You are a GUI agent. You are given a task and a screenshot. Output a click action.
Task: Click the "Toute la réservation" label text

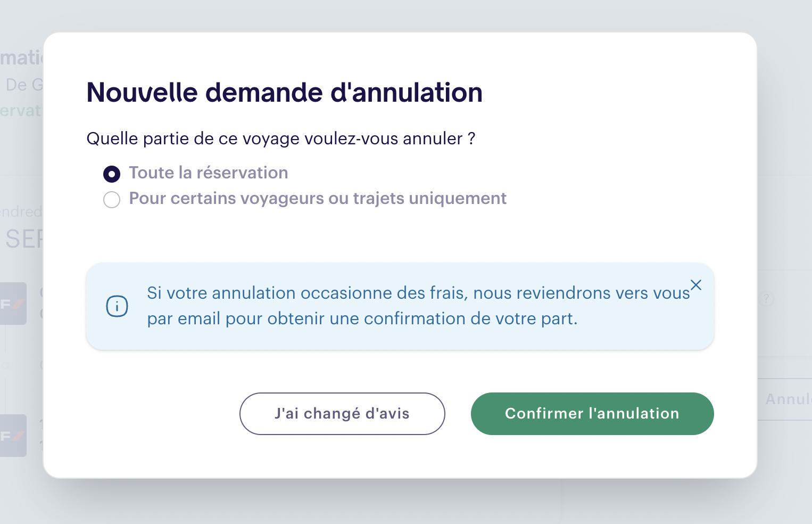point(208,173)
